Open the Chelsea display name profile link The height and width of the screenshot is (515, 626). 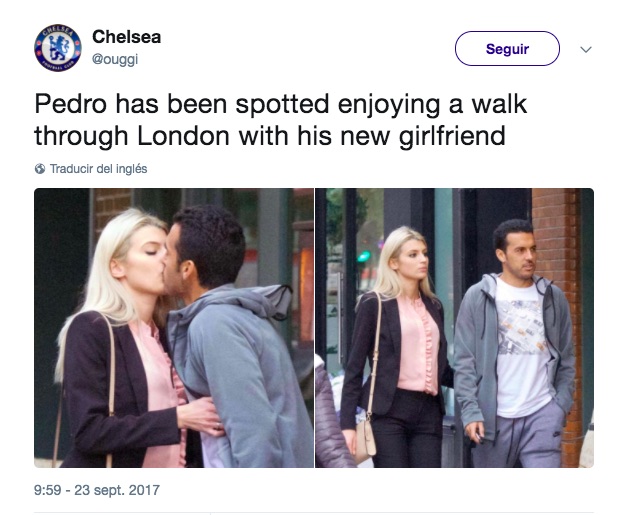coord(127,37)
